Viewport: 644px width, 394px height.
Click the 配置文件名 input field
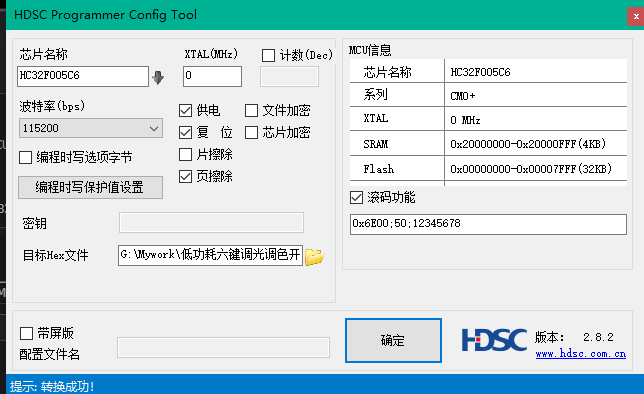point(223,348)
